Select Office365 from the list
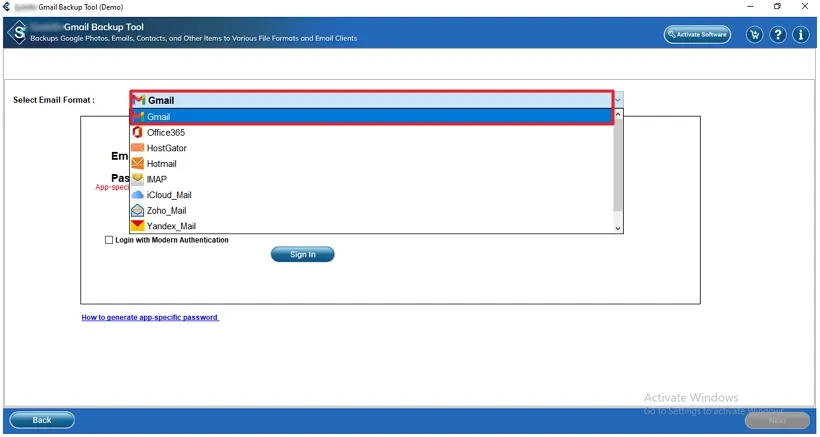820x437 pixels. (x=372, y=132)
